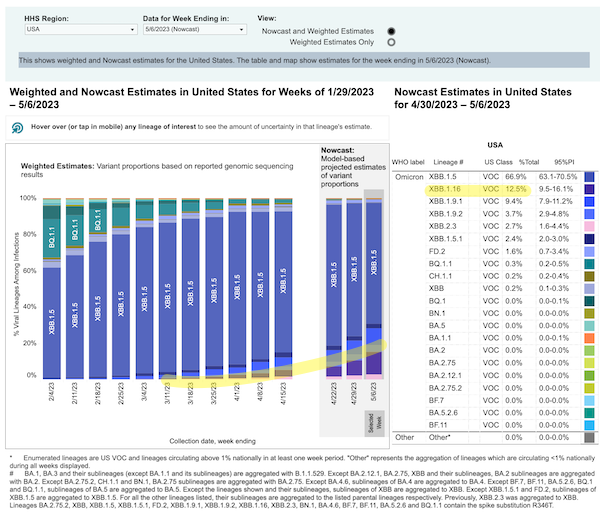Click the XBB.1.16 color swatch in table
This screenshot has height=520, width=600.
pos(589,189)
